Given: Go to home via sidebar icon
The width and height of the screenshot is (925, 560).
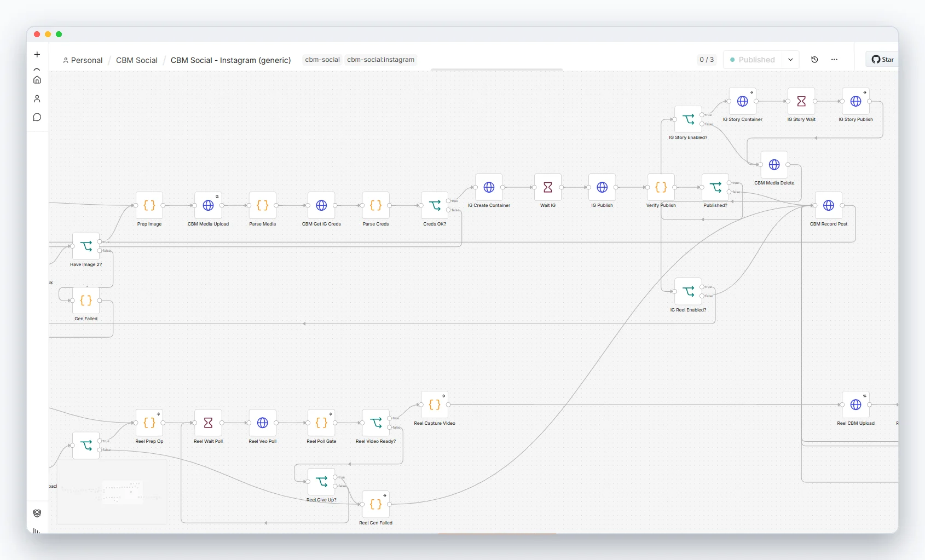Looking at the screenshot, I should [x=37, y=80].
